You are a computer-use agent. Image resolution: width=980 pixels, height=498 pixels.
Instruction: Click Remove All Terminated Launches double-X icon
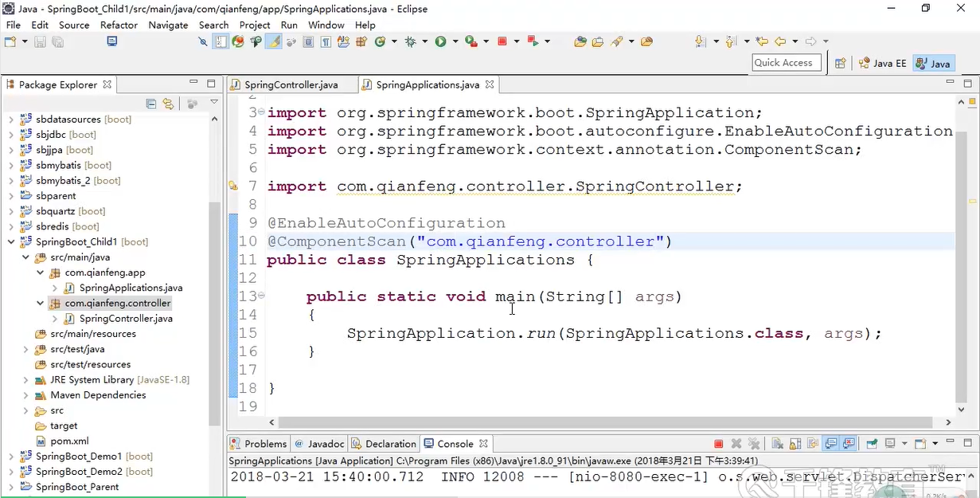(753, 444)
